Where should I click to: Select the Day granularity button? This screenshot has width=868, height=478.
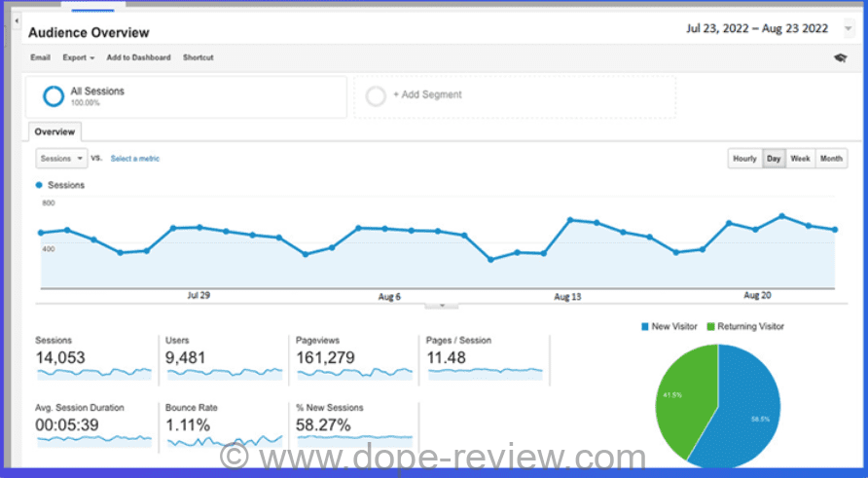coord(774,159)
